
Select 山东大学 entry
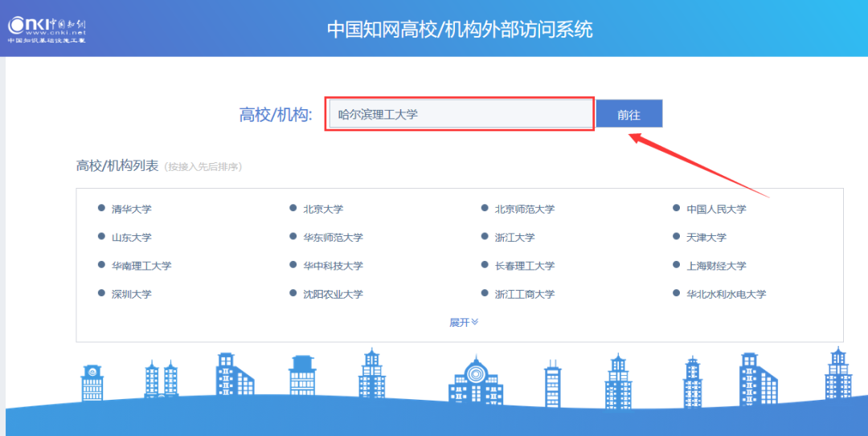131,238
